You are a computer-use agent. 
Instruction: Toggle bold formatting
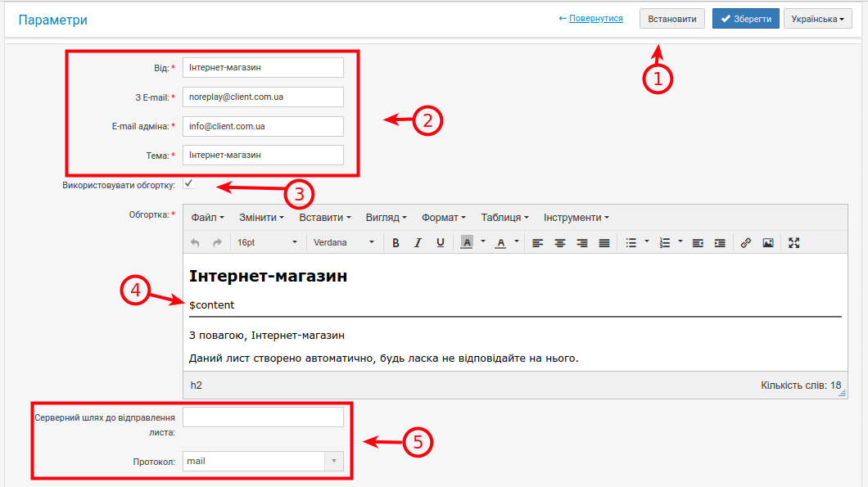[396, 242]
